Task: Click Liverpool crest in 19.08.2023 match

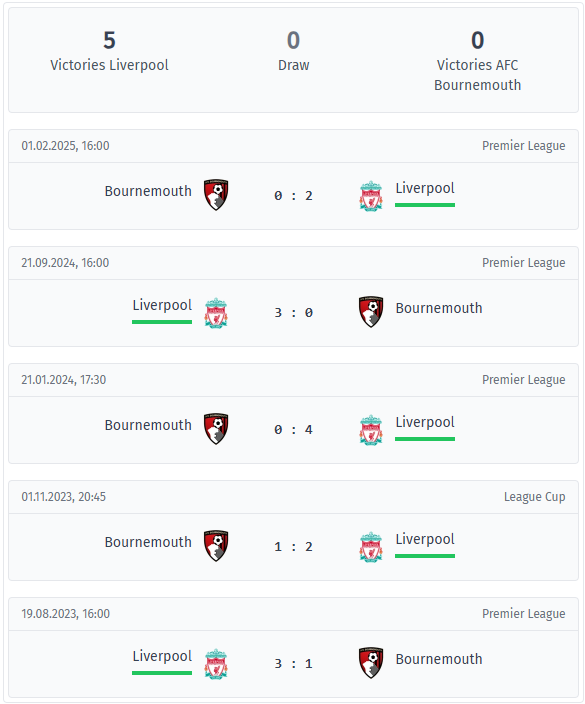Action: tap(216, 664)
